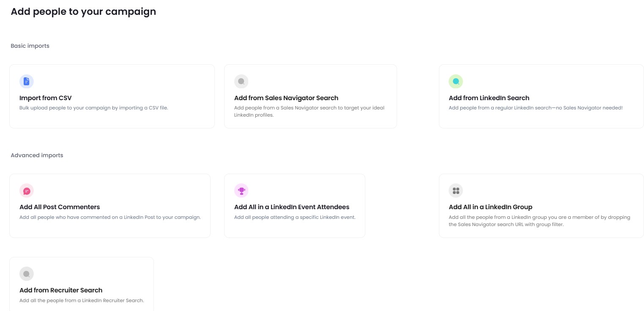Screen dimensions: 644x311
Task: Choose Add from Sales Navigator Search
Action: click(286, 98)
